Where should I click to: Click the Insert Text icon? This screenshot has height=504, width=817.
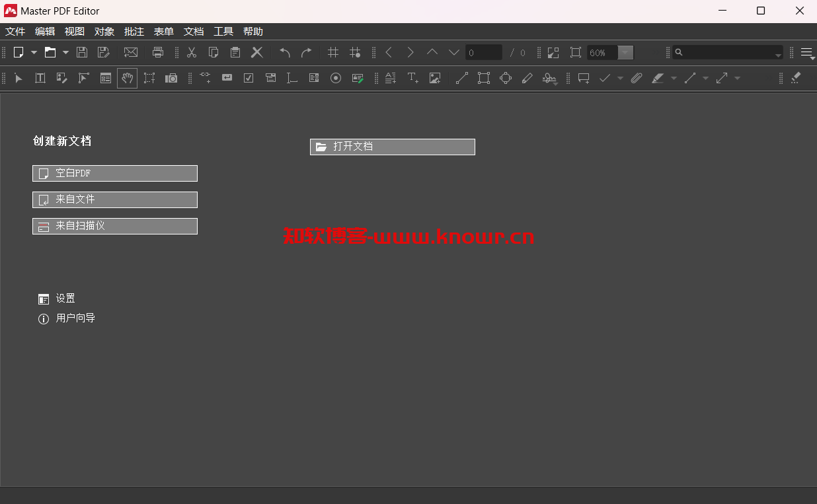[413, 78]
